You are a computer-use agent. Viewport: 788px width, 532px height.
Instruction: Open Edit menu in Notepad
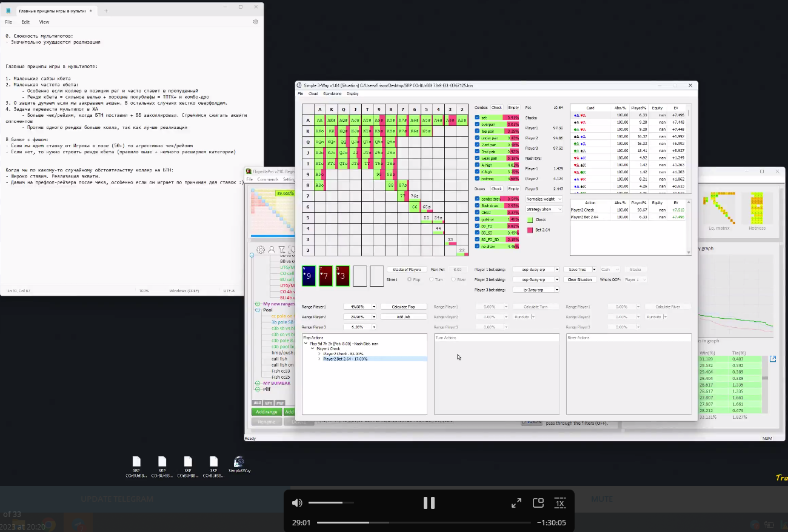click(x=25, y=22)
